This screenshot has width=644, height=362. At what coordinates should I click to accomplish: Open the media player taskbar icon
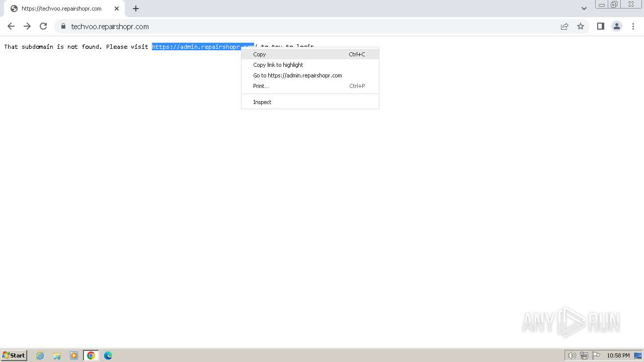[x=74, y=355]
